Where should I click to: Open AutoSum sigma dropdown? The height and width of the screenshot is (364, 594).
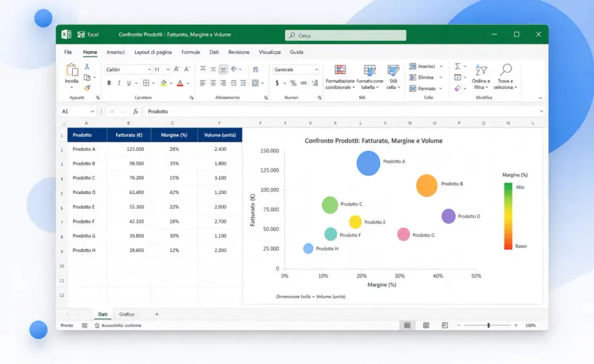pyautogui.click(x=465, y=66)
